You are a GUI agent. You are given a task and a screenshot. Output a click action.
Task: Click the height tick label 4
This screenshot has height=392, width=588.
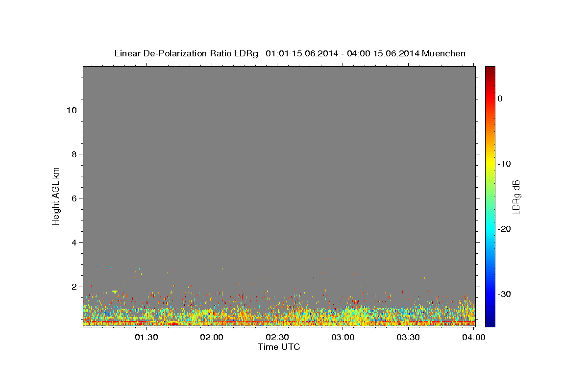(74, 243)
